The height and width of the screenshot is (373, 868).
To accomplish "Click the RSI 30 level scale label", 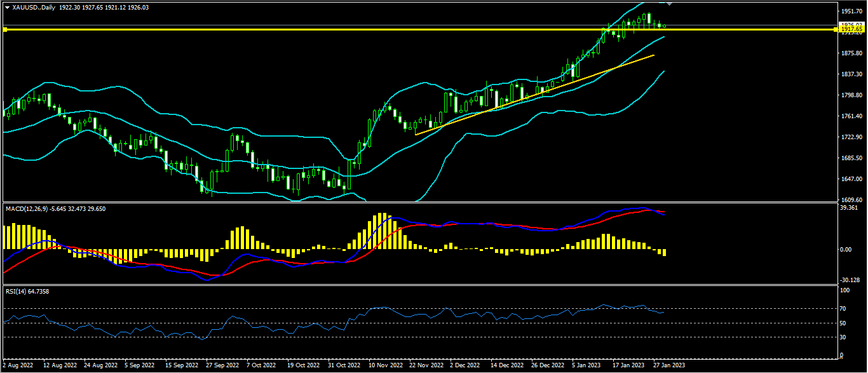I will click(843, 337).
